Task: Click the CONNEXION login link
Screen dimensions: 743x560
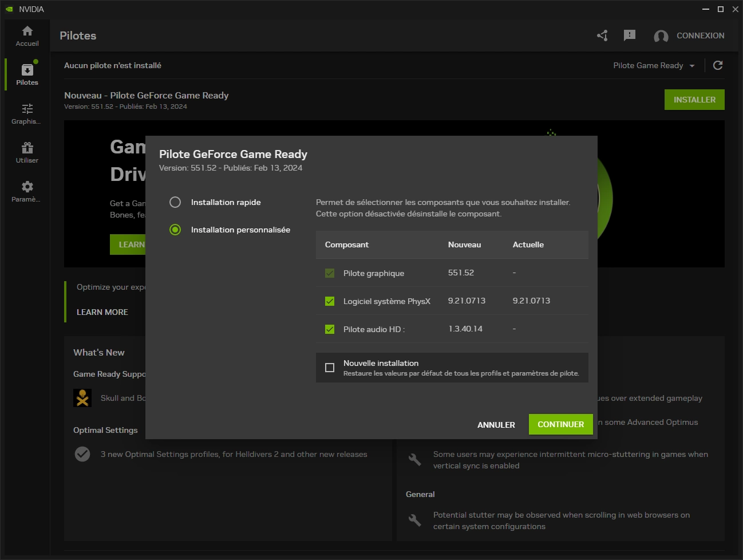Action: [701, 36]
